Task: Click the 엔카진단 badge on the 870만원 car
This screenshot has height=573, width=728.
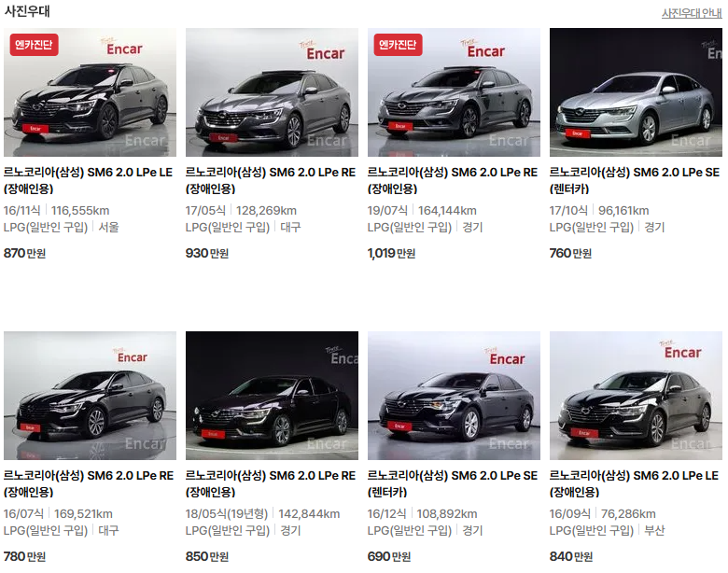Action: 34,45
